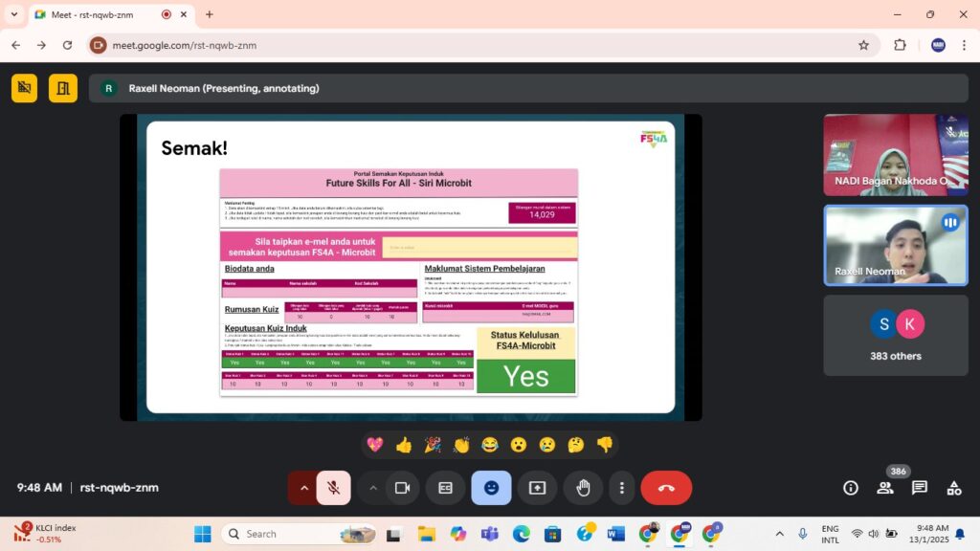Raise your hand in the meeting

point(583,488)
